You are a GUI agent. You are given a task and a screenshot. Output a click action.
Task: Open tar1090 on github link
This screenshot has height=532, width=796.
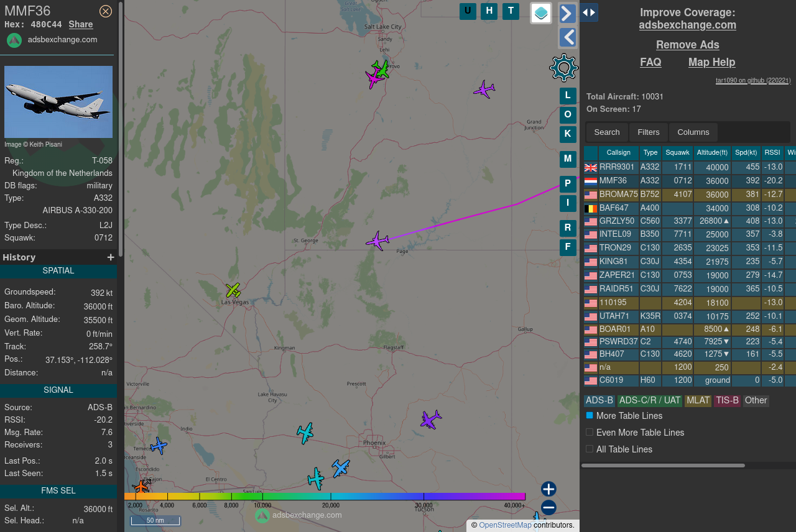[753, 80]
